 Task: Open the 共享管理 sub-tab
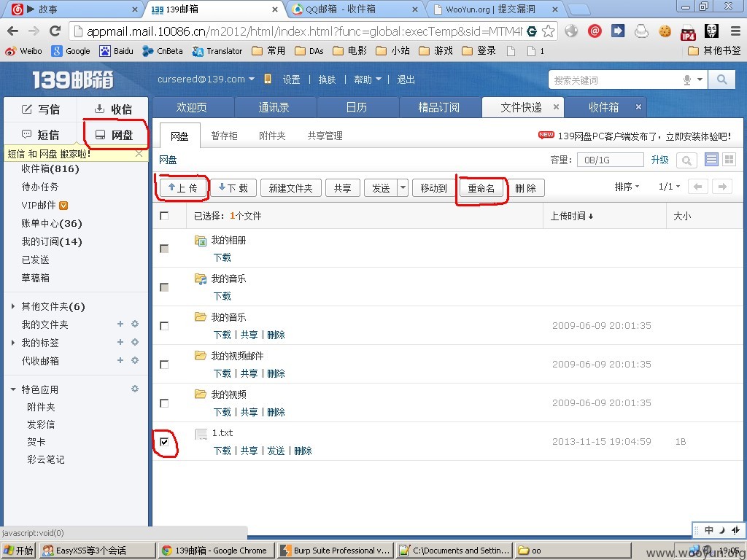(325, 136)
